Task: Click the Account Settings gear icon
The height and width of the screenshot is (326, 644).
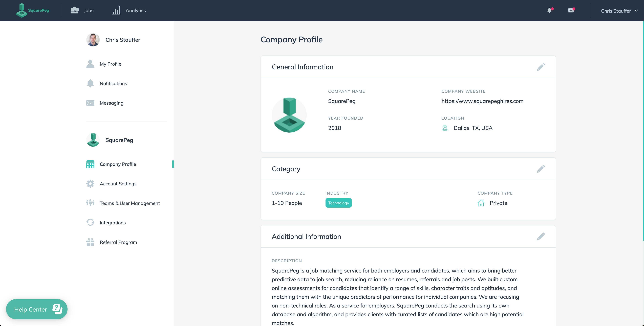Action: (x=90, y=184)
